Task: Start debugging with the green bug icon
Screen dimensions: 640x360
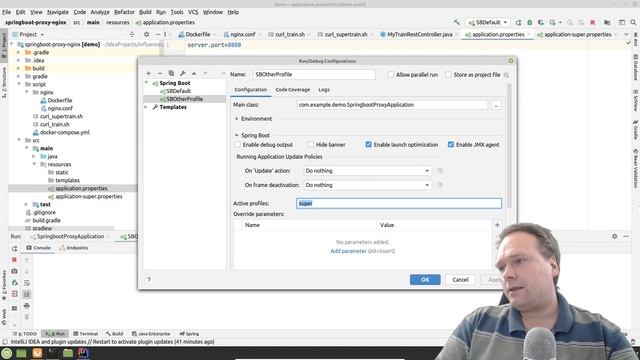Action: pyautogui.click(x=530, y=22)
